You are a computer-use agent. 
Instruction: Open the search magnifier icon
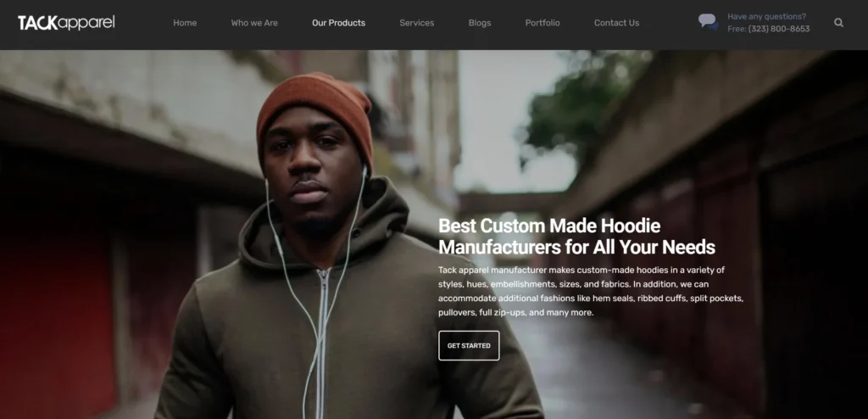[838, 23]
